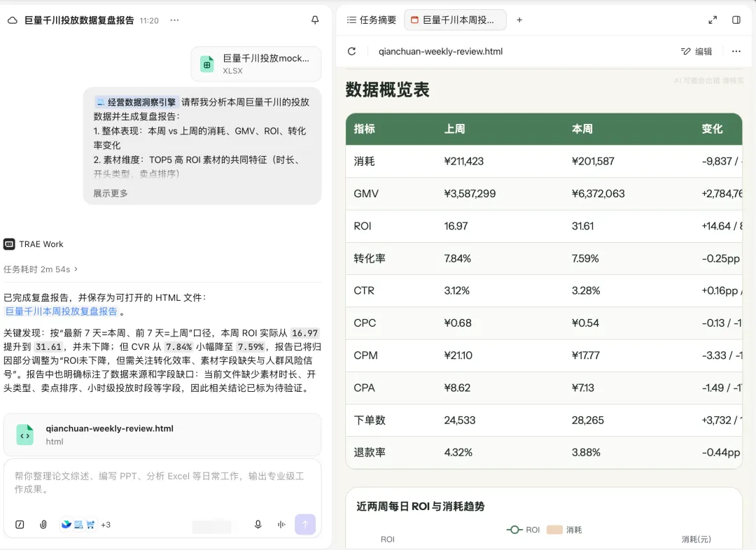
Task: Toggle the 消耗 series in chart legend
Action: click(565, 530)
